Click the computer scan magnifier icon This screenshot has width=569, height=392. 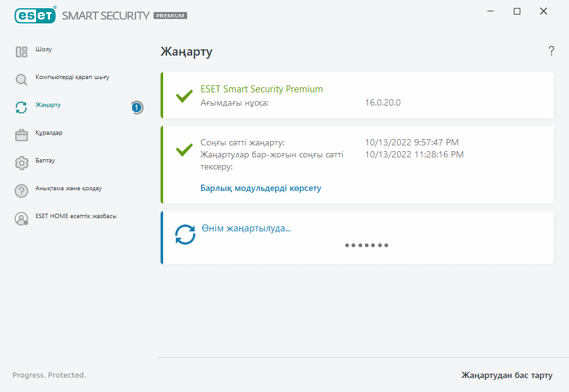click(x=21, y=80)
